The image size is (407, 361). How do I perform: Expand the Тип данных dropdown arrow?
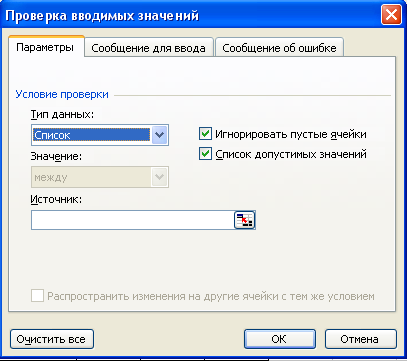(160, 135)
